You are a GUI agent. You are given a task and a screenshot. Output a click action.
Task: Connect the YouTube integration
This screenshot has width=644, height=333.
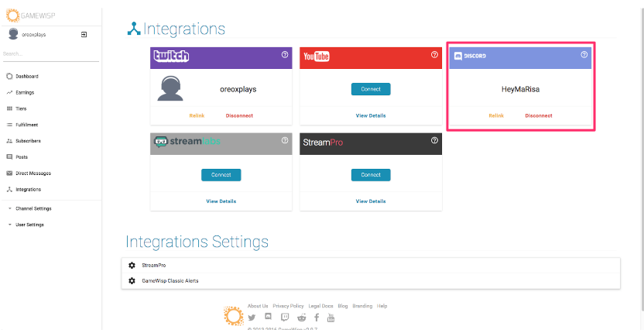point(371,89)
